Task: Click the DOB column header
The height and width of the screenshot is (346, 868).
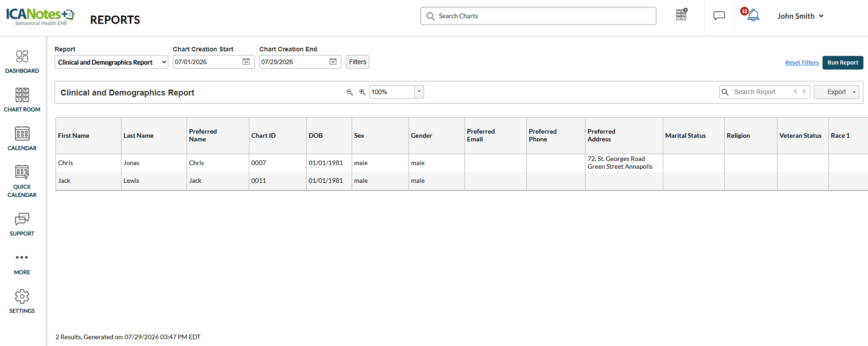Action: pos(329,135)
